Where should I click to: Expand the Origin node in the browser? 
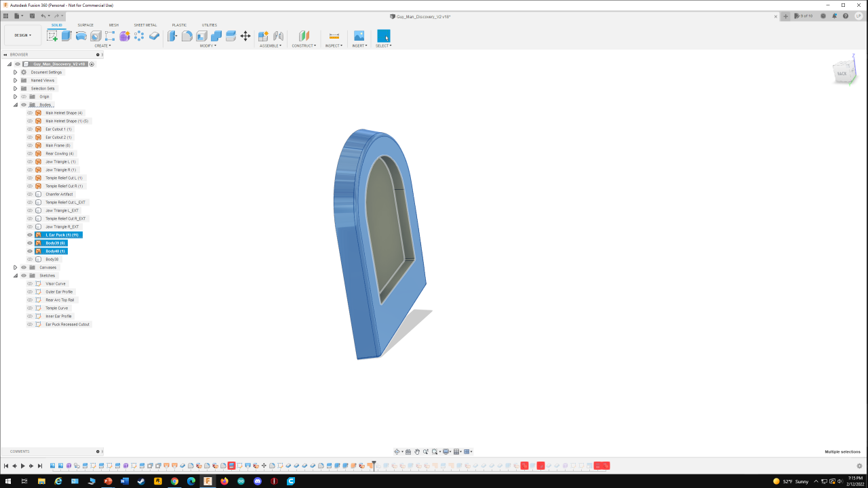click(15, 96)
